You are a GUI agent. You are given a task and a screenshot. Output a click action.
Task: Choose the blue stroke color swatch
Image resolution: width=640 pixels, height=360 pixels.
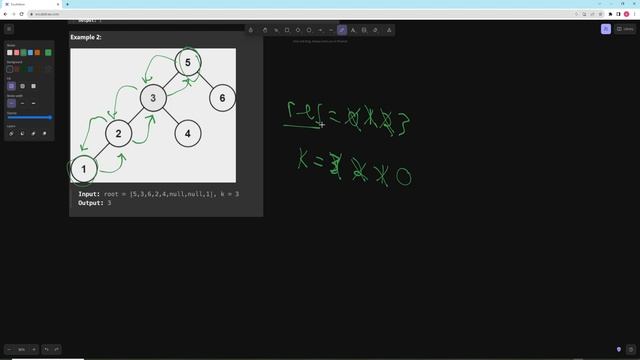pos(31,53)
